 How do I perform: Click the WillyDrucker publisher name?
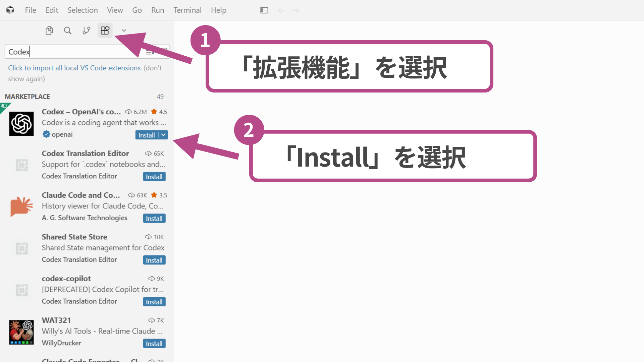61,343
